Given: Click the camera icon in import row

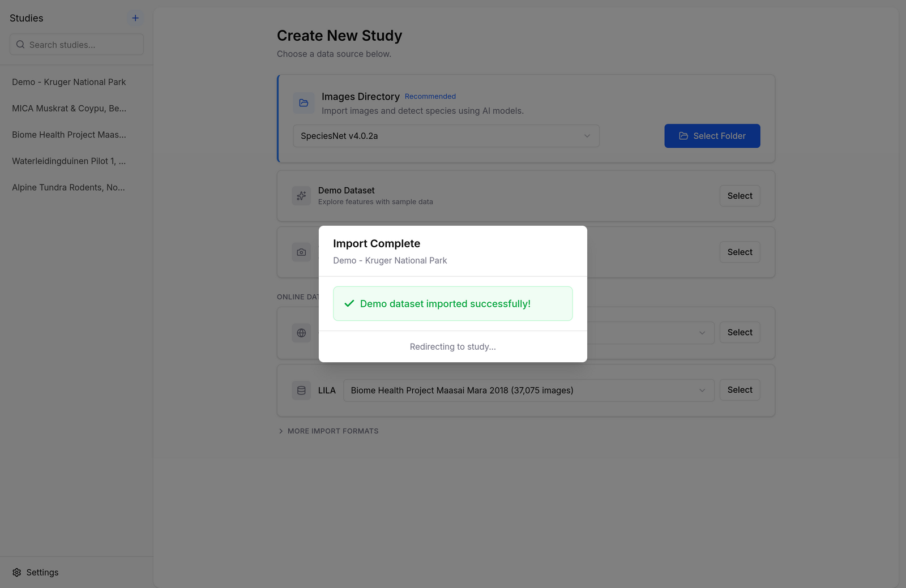Looking at the screenshot, I should [x=301, y=252].
